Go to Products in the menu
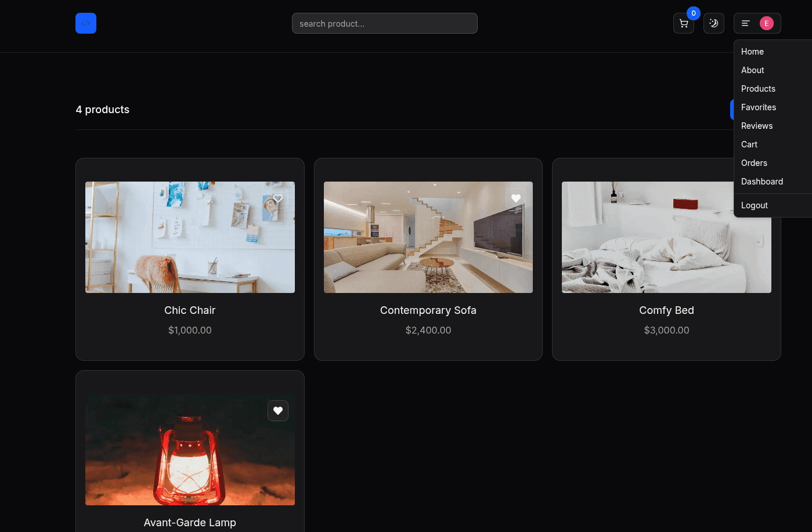The image size is (812, 532). pyautogui.click(x=758, y=89)
